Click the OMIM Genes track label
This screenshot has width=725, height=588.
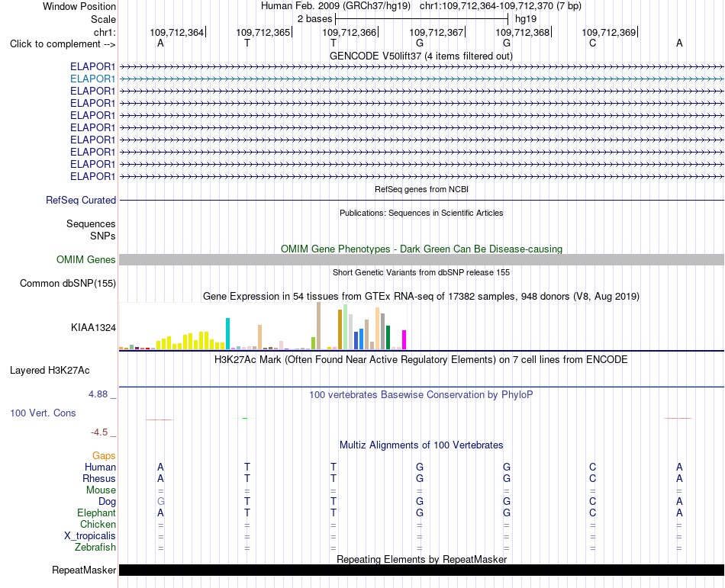click(x=86, y=259)
